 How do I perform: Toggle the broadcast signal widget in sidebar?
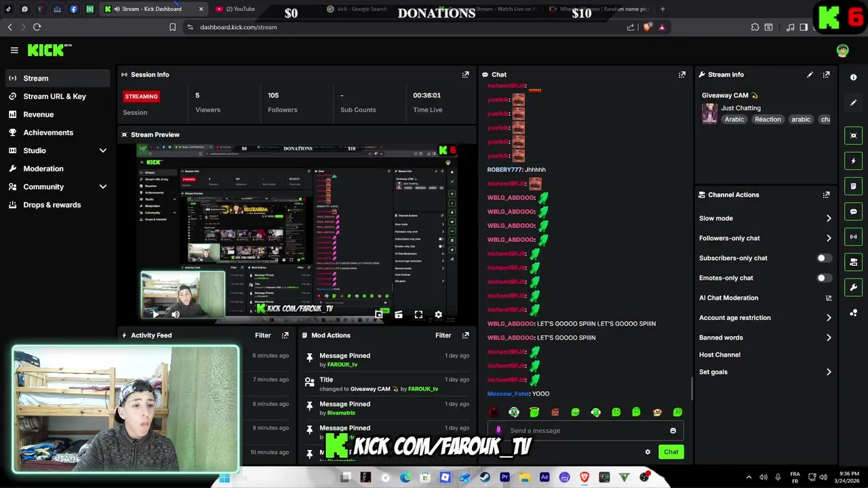[853, 237]
